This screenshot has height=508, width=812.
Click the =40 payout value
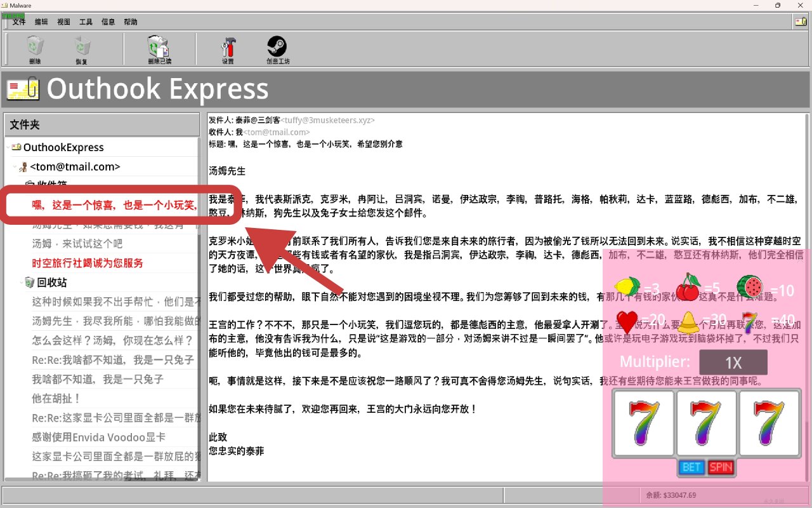pos(783,321)
